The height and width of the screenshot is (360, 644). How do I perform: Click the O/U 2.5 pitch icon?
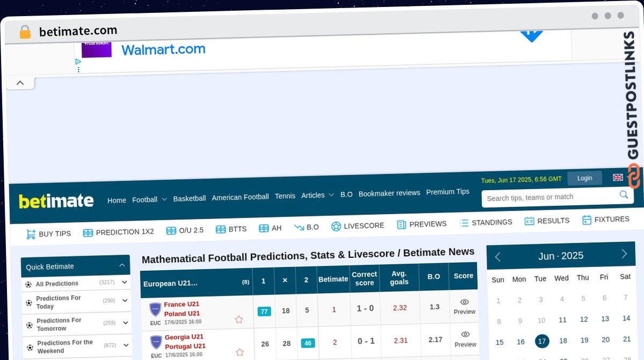point(171,231)
